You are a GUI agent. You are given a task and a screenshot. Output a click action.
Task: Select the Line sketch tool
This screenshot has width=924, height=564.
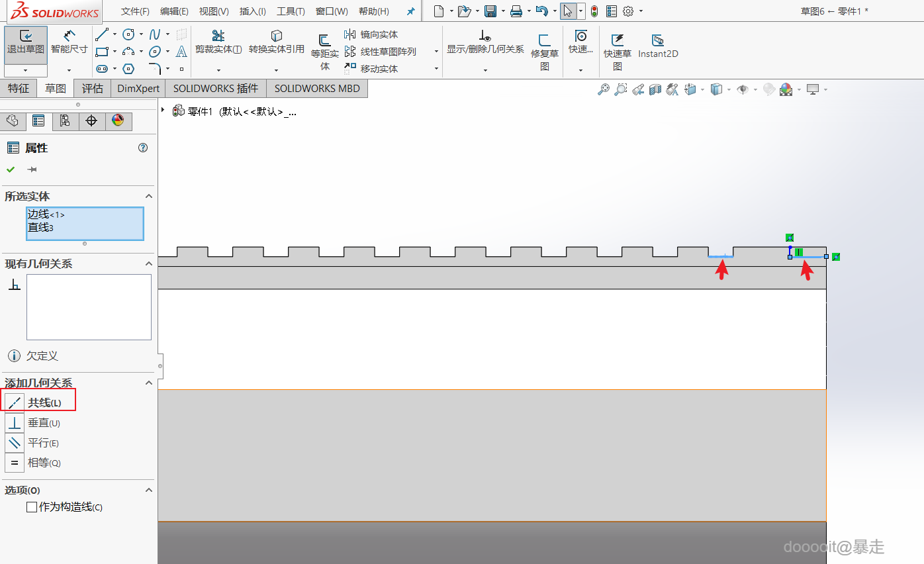101,34
